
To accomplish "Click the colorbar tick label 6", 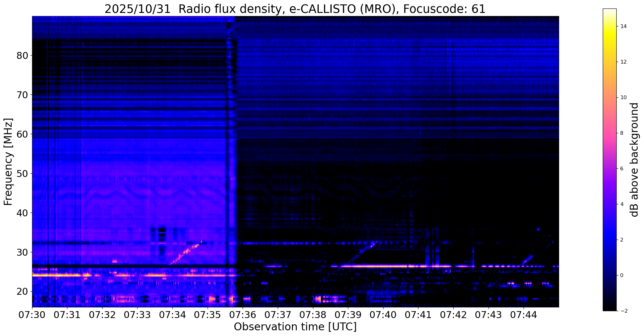I will [621, 169].
